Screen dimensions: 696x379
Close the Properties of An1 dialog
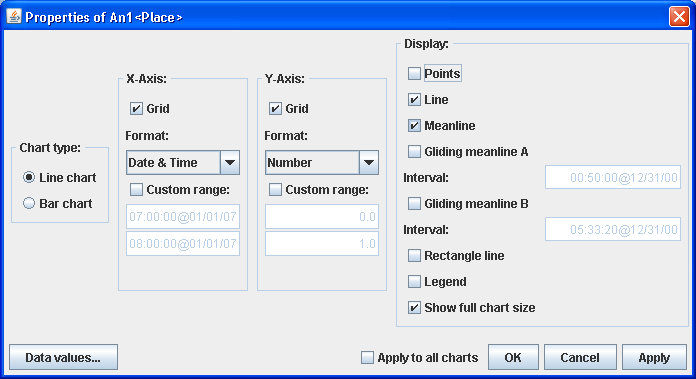(679, 17)
